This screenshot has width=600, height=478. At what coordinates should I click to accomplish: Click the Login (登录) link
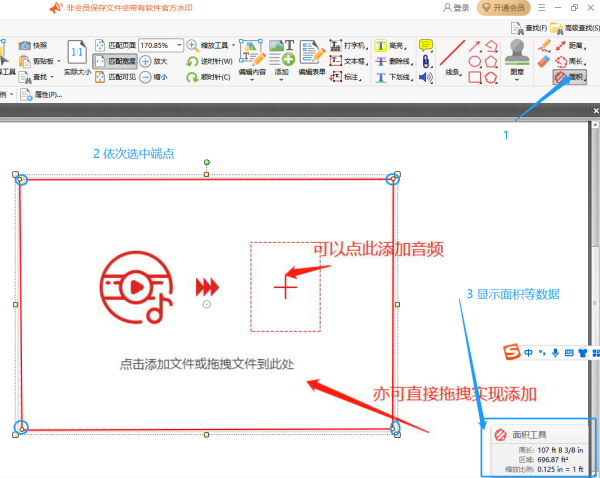[456, 8]
